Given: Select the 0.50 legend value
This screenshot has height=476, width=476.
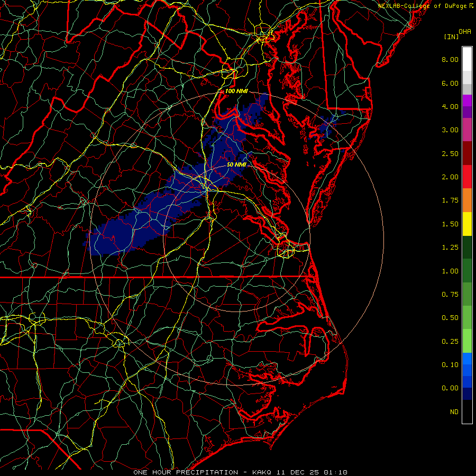Looking at the screenshot, I should (x=450, y=318).
